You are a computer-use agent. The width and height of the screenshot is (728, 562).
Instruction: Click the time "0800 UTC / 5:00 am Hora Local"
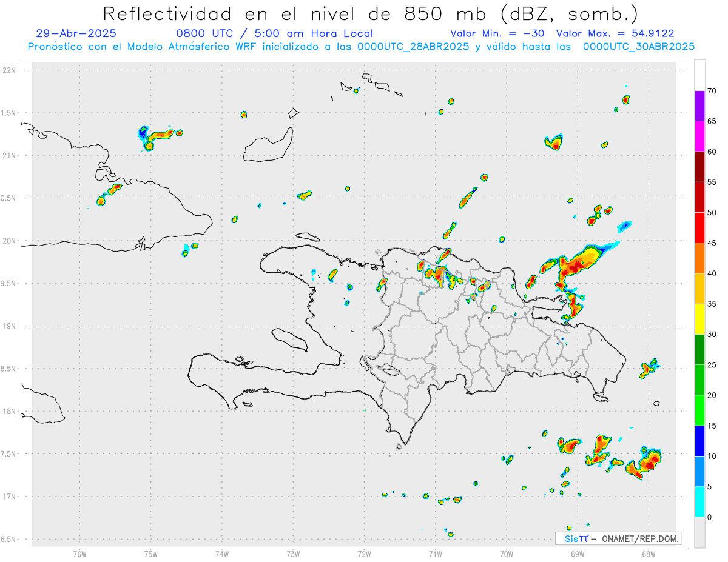(x=274, y=34)
